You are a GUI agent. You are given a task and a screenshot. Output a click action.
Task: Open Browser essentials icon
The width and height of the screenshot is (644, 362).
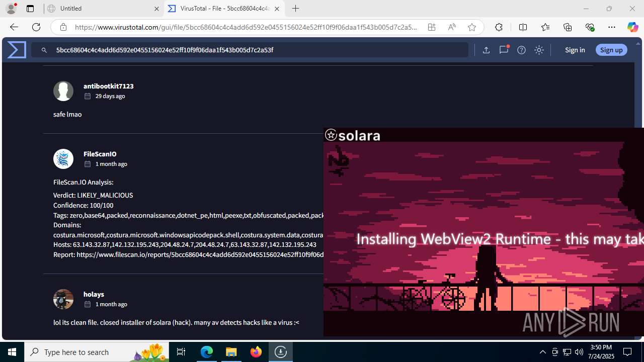(590, 27)
